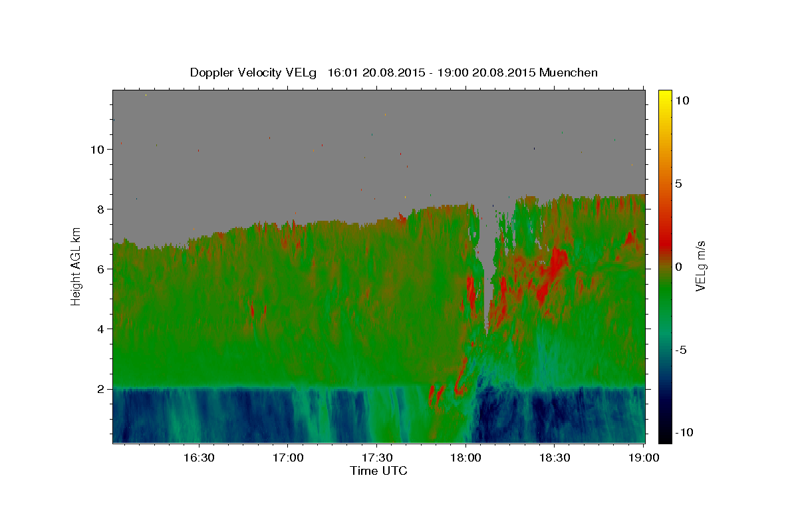Click the colorbar value 0 label

click(678, 267)
